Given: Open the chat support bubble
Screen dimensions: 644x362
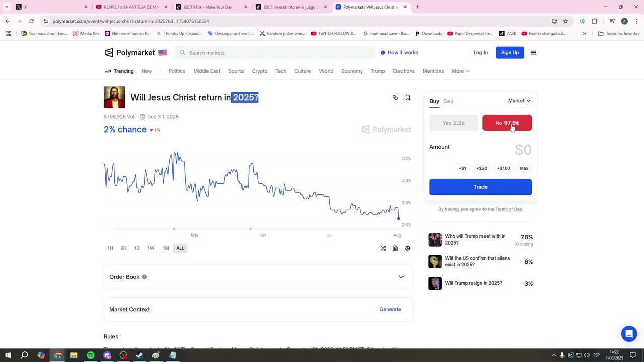Looking at the screenshot, I should 629,334.
